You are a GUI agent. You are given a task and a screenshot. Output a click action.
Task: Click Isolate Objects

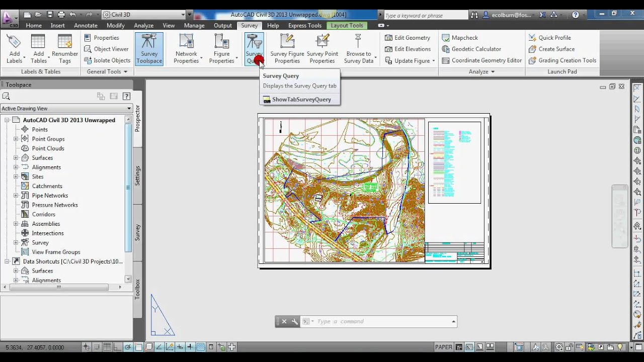(107, 60)
